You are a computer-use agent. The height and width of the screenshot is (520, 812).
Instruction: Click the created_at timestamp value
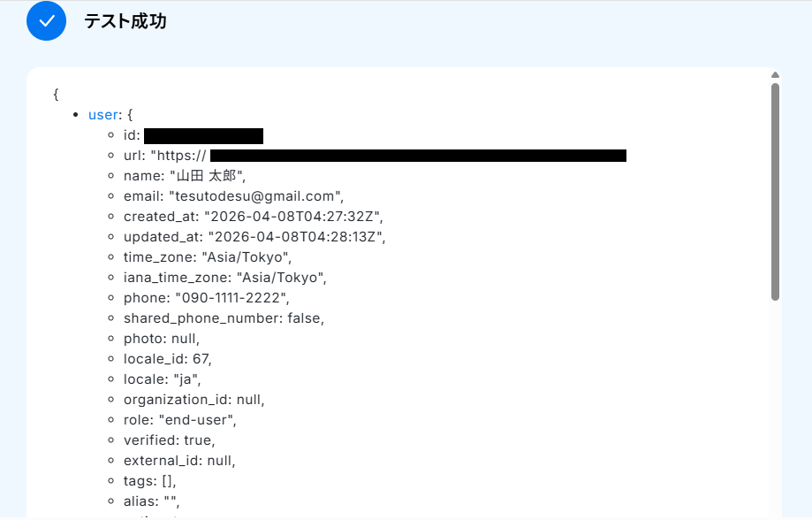(293, 217)
